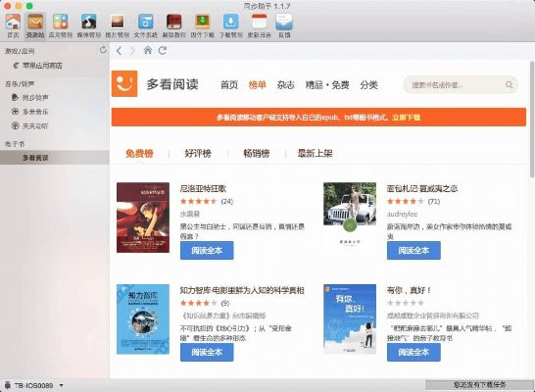Open 精品·免费 in 多看阅读 navigation

pyautogui.click(x=327, y=85)
